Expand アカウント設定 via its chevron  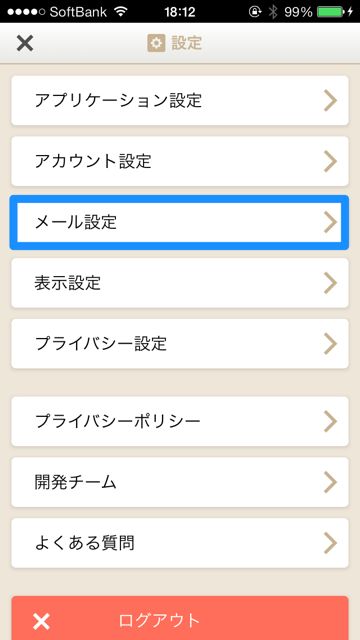330,162
